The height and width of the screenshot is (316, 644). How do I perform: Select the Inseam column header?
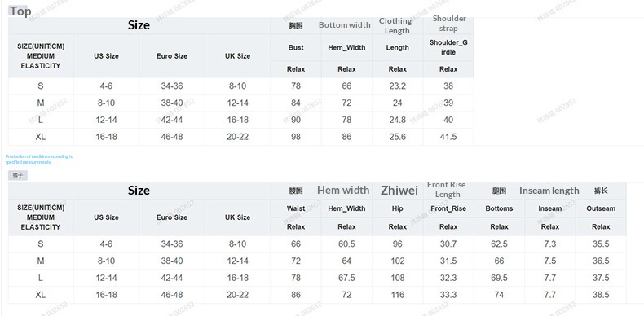(549, 208)
